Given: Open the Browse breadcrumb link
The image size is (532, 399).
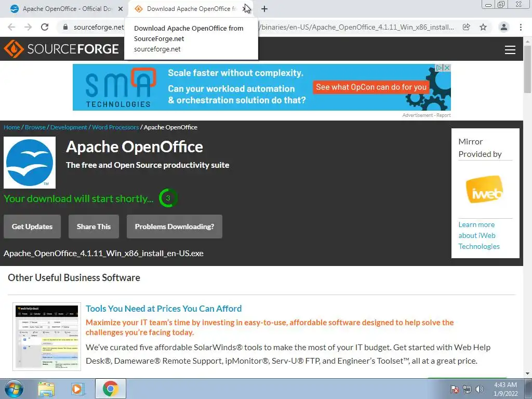Looking at the screenshot, I should tap(35, 127).
